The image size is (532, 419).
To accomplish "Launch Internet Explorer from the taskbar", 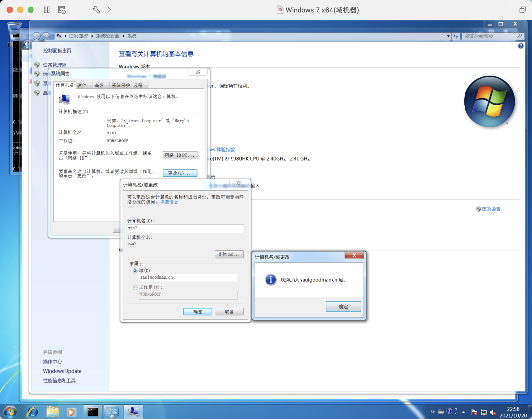I will pyautogui.click(x=33, y=412).
